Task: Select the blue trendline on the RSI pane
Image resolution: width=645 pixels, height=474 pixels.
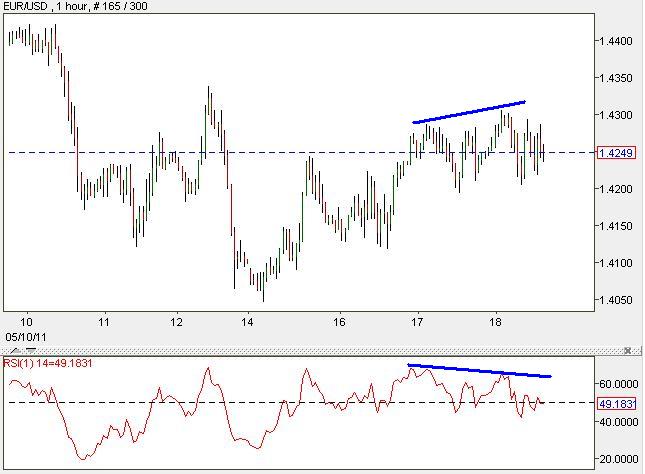Action: click(x=479, y=370)
